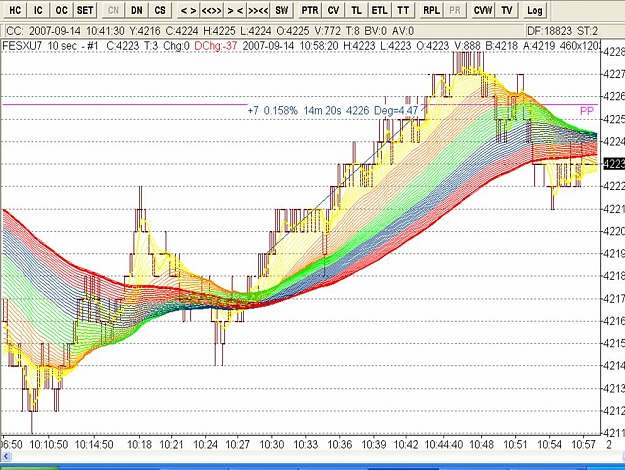The width and height of the screenshot is (625, 470).
Task: Click the 'B:4218' bid value in header
Action: coord(501,46)
